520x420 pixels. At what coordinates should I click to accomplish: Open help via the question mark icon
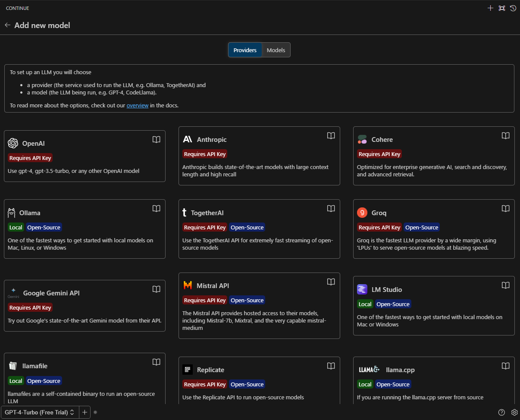501,412
